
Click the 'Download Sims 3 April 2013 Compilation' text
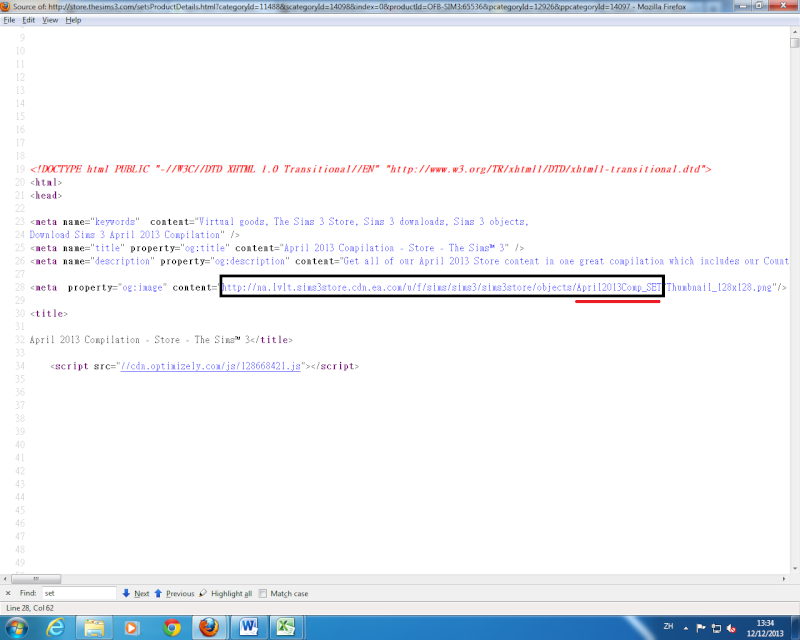point(125,235)
